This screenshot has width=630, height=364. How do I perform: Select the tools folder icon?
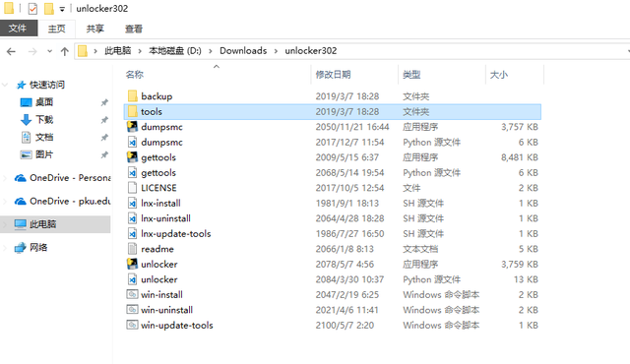[x=133, y=111]
